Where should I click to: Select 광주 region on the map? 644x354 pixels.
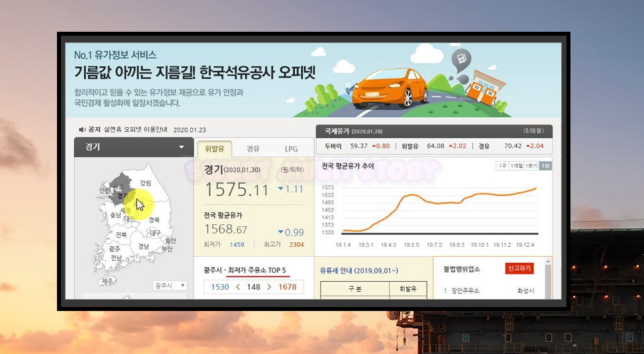point(114,249)
